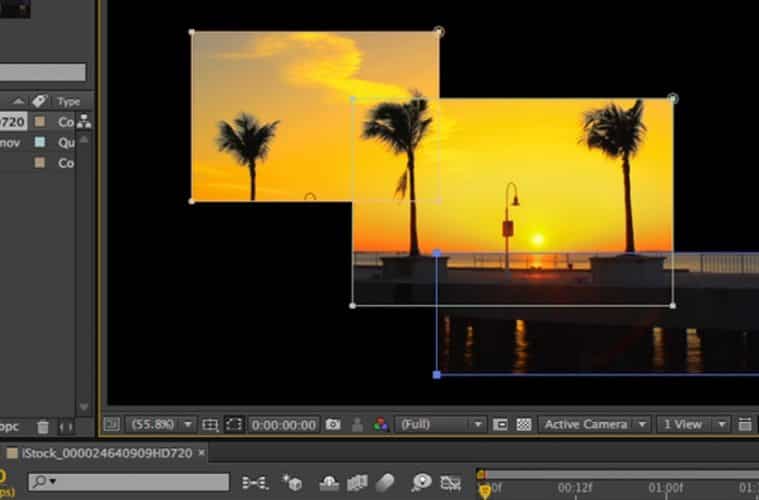Click the Motion Blur icon in timeline

[x=385, y=483]
